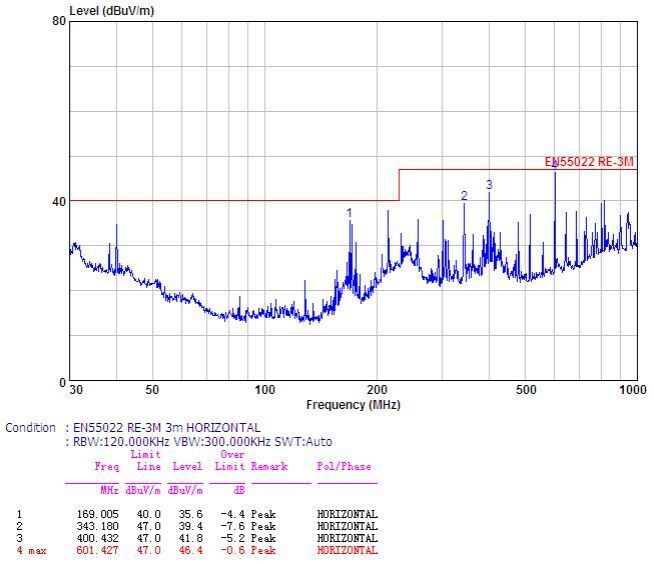Click the Remark column header
The image size is (654, 564).
tap(269, 466)
